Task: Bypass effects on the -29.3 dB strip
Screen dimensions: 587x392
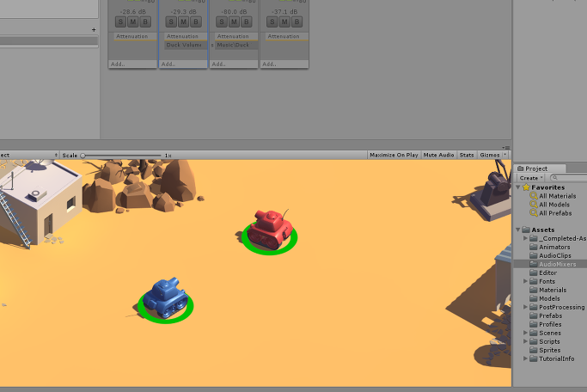Action: [196, 22]
